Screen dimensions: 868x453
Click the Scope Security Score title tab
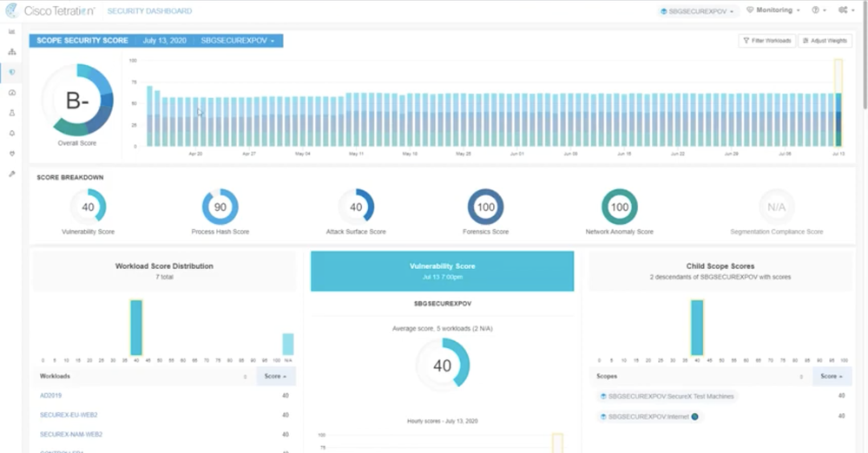[x=82, y=41]
